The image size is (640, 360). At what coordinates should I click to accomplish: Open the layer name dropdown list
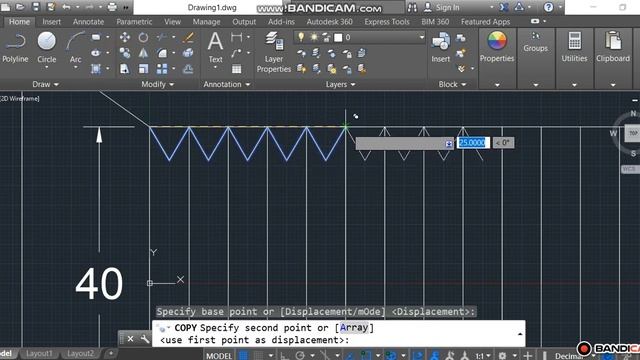422,37
